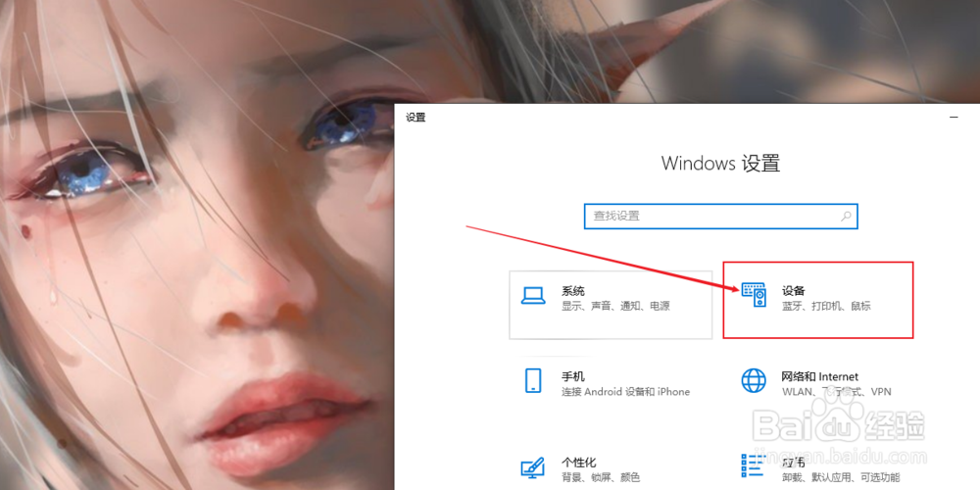Click 蓝牙、打印机、鼠标 description

click(826, 306)
